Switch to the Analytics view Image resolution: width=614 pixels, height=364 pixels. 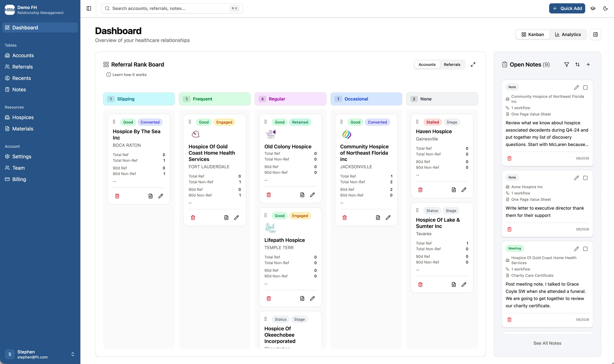click(x=568, y=34)
